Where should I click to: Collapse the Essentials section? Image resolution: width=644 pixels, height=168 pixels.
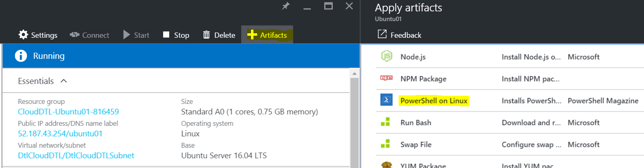point(63,81)
